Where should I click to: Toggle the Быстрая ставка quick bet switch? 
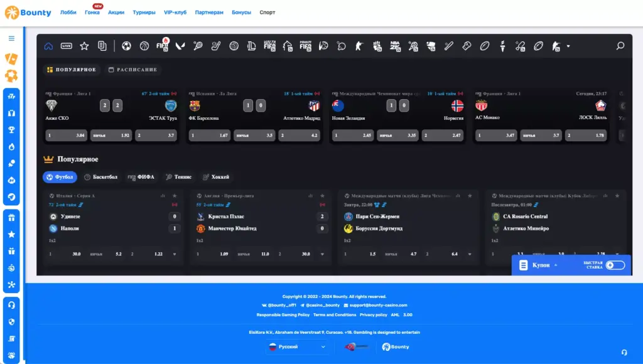click(615, 265)
